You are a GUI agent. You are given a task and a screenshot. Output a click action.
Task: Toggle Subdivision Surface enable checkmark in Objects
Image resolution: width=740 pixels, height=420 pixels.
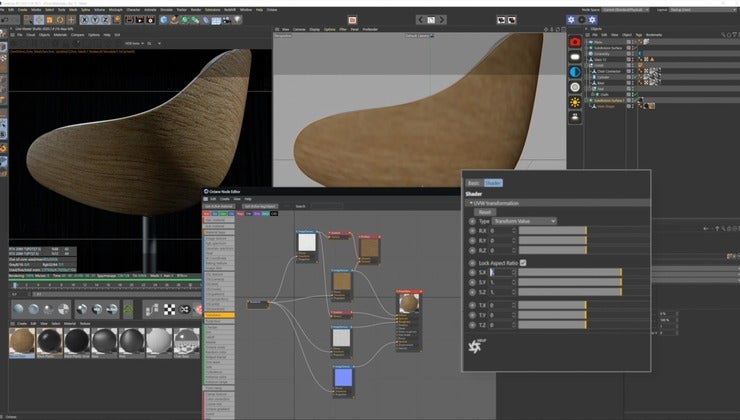tap(634, 48)
